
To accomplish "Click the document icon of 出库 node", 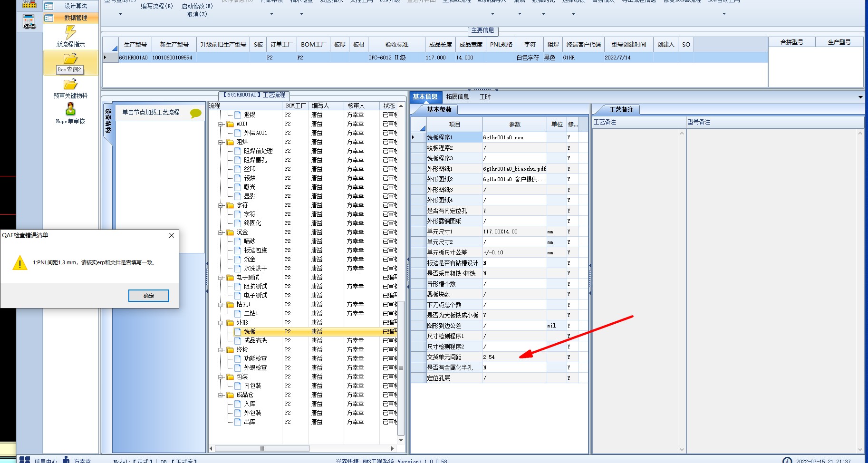I will pyautogui.click(x=238, y=422).
